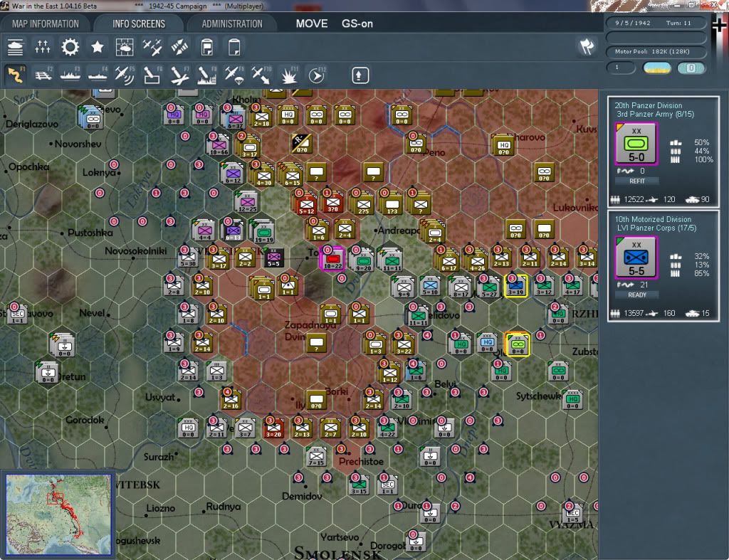Select the F10 air transfer mode icon

tap(261, 75)
